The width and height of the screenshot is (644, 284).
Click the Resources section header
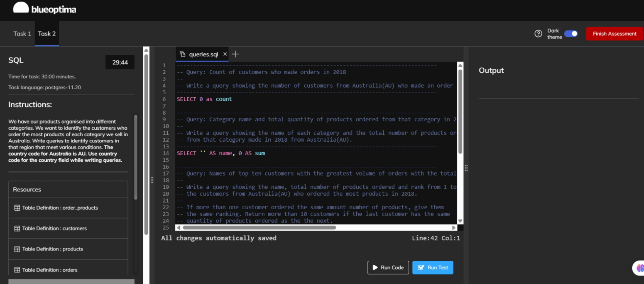68,189
